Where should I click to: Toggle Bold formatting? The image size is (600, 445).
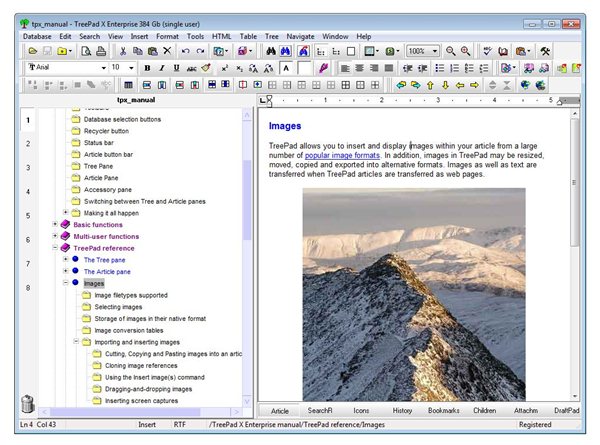pyautogui.click(x=147, y=68)
